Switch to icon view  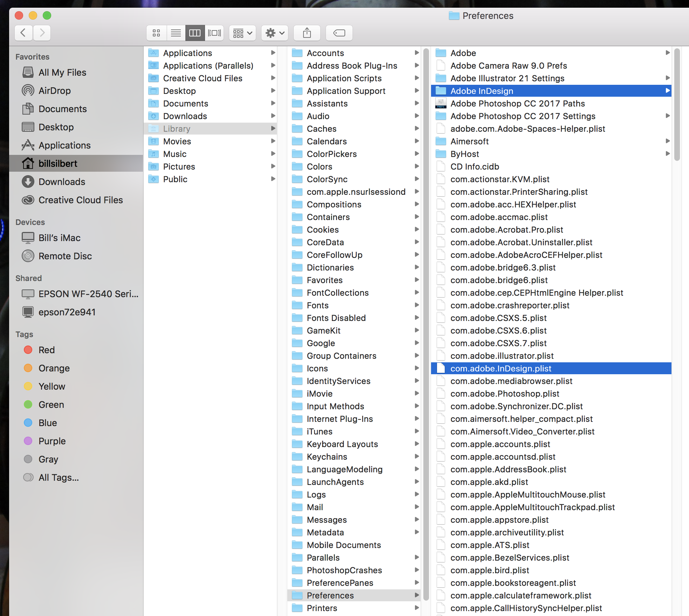point(156,33)
